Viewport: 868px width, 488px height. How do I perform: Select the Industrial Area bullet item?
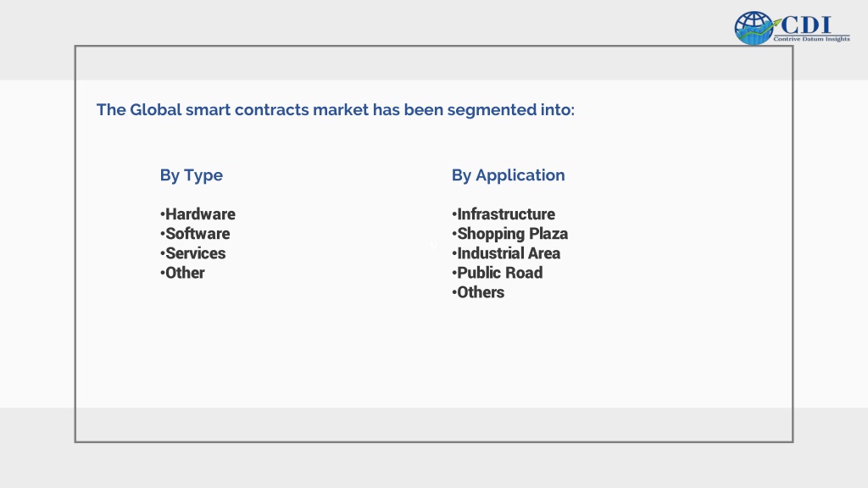point(506,253)
